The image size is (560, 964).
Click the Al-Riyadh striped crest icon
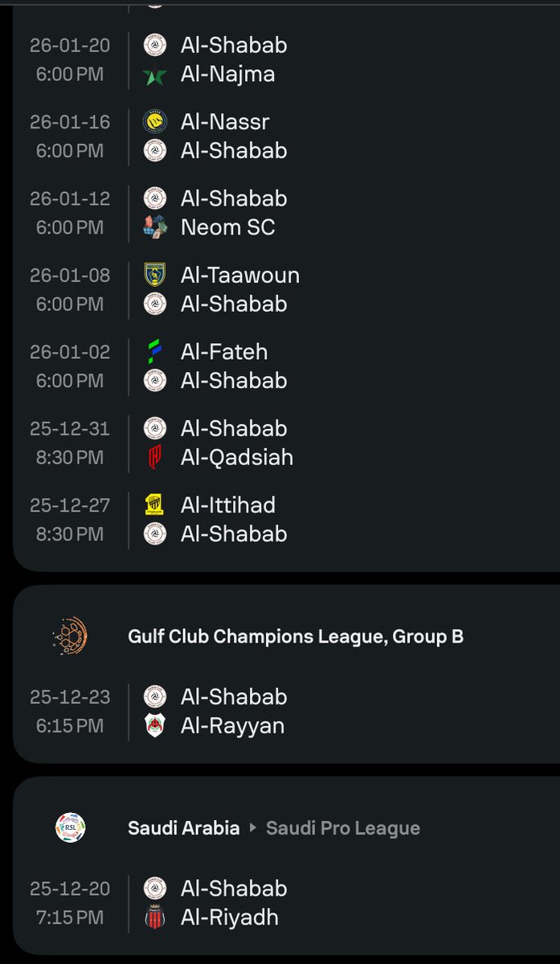pos(155,917)
